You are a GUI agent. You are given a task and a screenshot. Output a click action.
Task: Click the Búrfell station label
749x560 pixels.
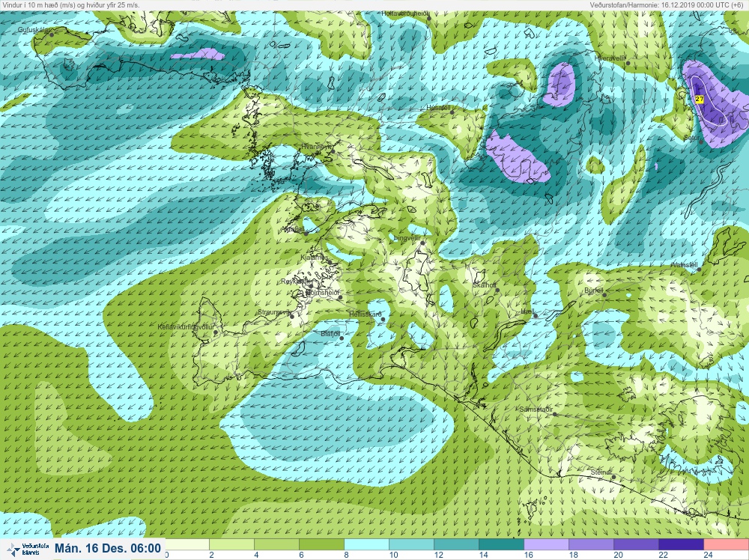click(x=594, y=290)
